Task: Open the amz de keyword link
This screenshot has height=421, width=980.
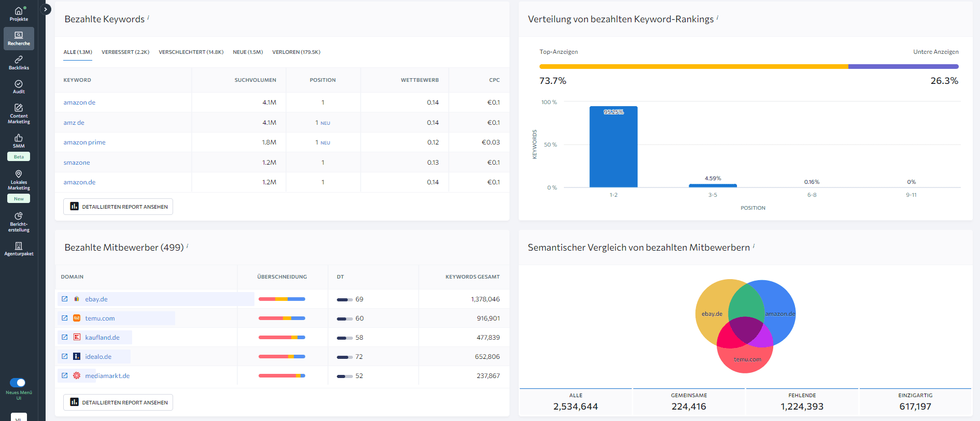Action: [74, 123]
